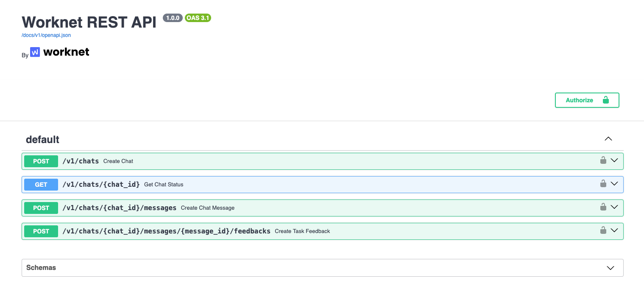Click the lock icon on Create Chat Message row
Screen dimensions: 644x292
(x=603, y=207)
